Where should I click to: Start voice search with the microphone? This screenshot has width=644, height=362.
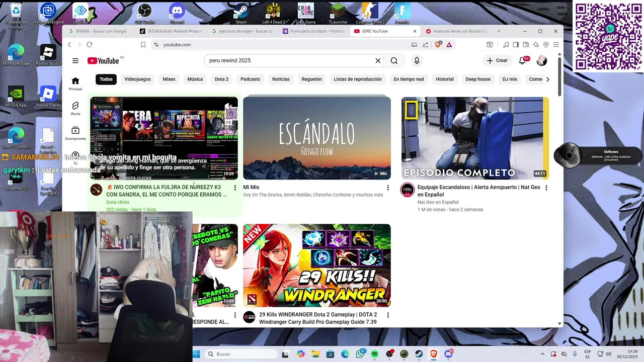point(417,61)
